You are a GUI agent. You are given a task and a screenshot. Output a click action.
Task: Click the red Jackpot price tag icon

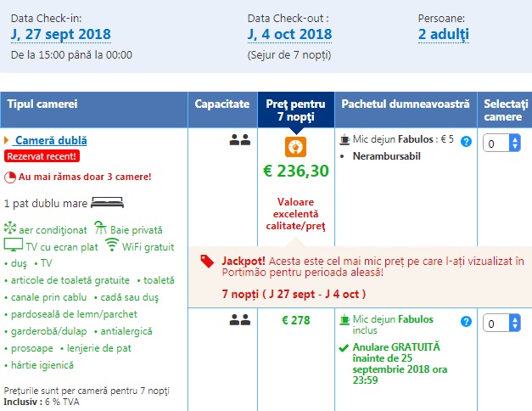pyautogui.click(x=207, y=262)
